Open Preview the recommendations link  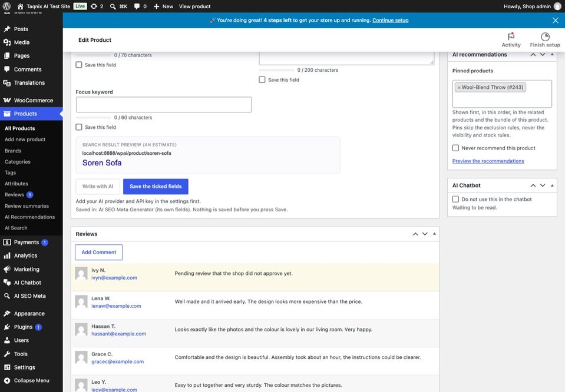(488, 161)
